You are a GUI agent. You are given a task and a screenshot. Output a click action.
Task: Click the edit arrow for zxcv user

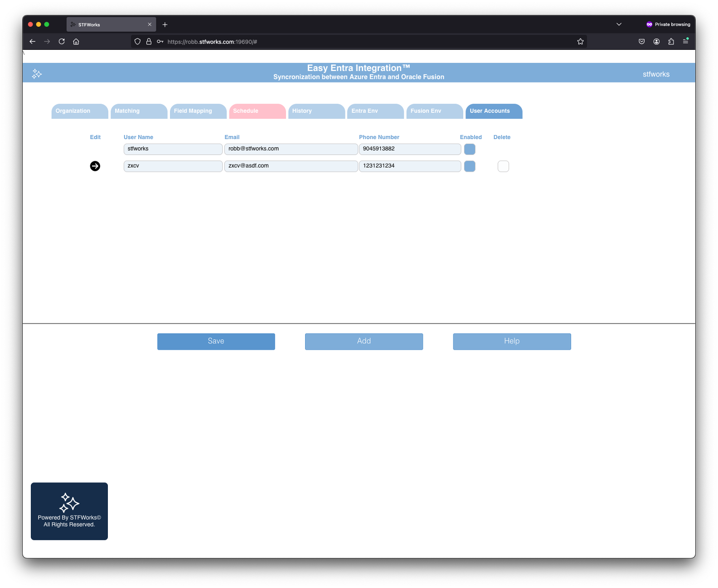click(95, 166)
